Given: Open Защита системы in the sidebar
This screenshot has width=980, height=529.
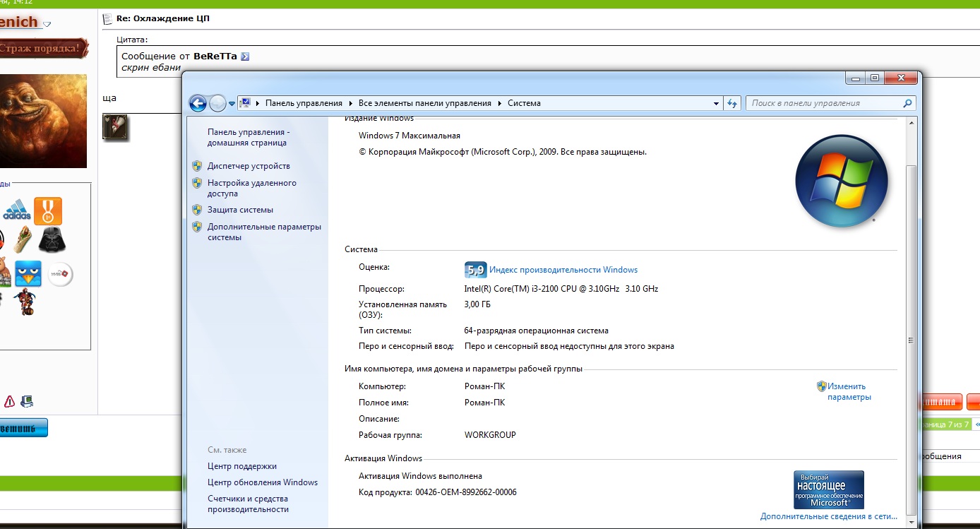Looking at the screenshot, I should click(x=240, y=210).
